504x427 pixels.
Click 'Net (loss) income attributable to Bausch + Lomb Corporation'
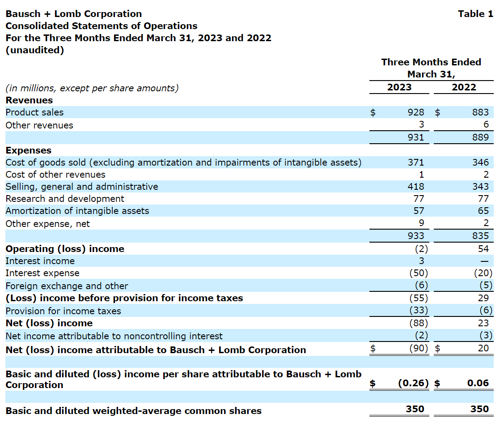[156, 350]
